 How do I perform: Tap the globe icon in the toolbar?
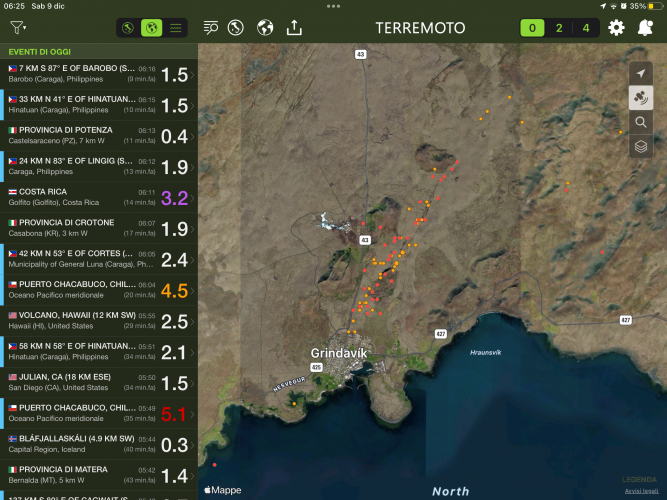tap(265, 28)
